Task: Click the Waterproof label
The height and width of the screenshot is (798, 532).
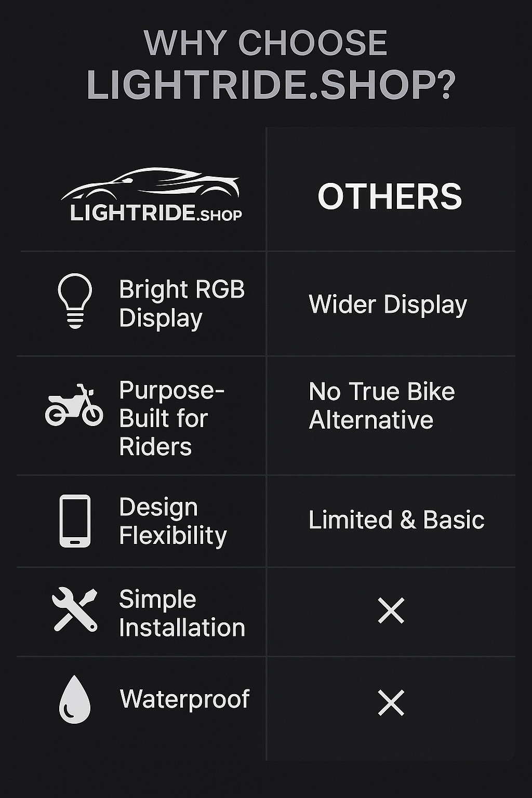Action: (185, 699)
